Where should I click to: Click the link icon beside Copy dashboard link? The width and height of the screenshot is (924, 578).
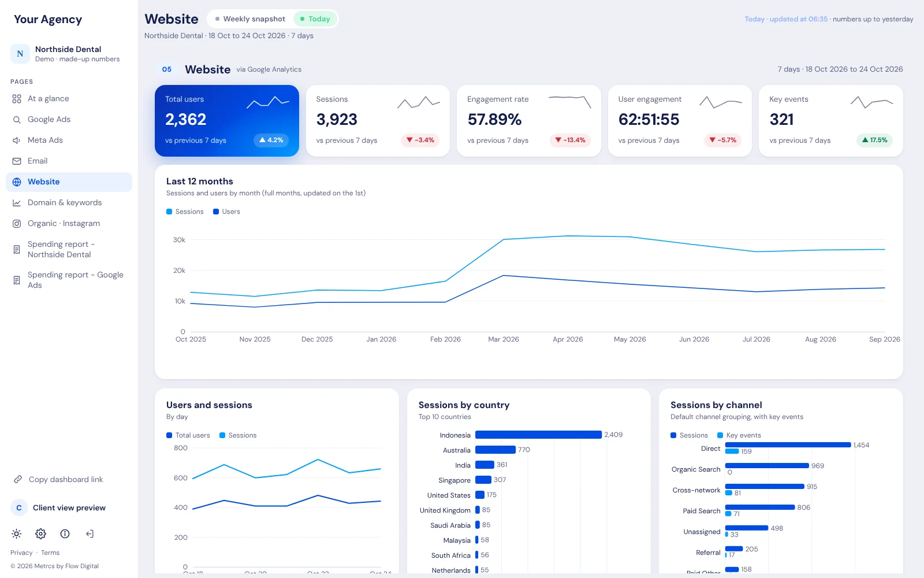pyautogui.click(x=18, y=479)
